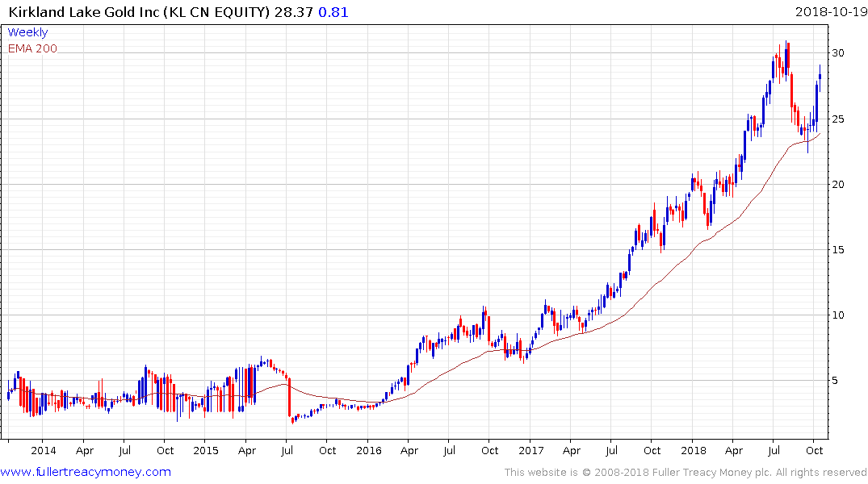Click the 'Weekly' chart interval label
868x484 pixels.
27,32
